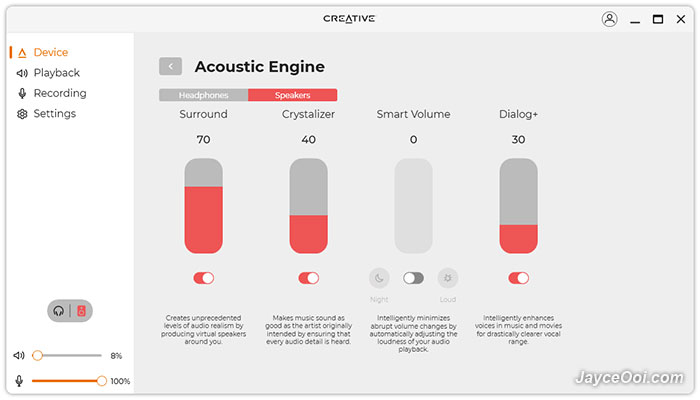Mute playback via the volume speaker icon
The height and width of the screenshot is (400, 700).
(19, 355)
